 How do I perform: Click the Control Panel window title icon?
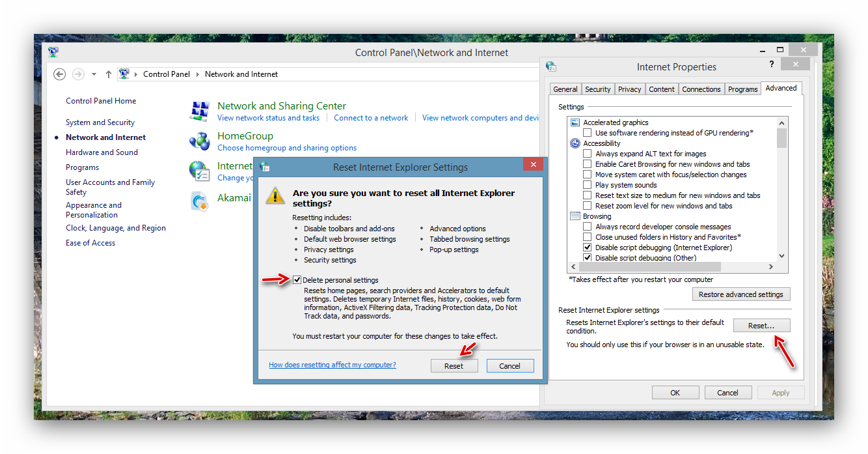[53, 52]
